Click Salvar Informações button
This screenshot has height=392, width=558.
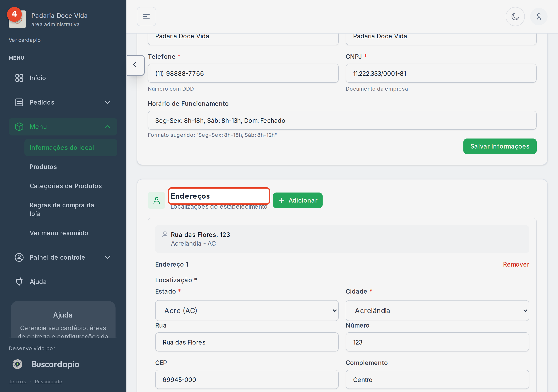pos(500,146)
